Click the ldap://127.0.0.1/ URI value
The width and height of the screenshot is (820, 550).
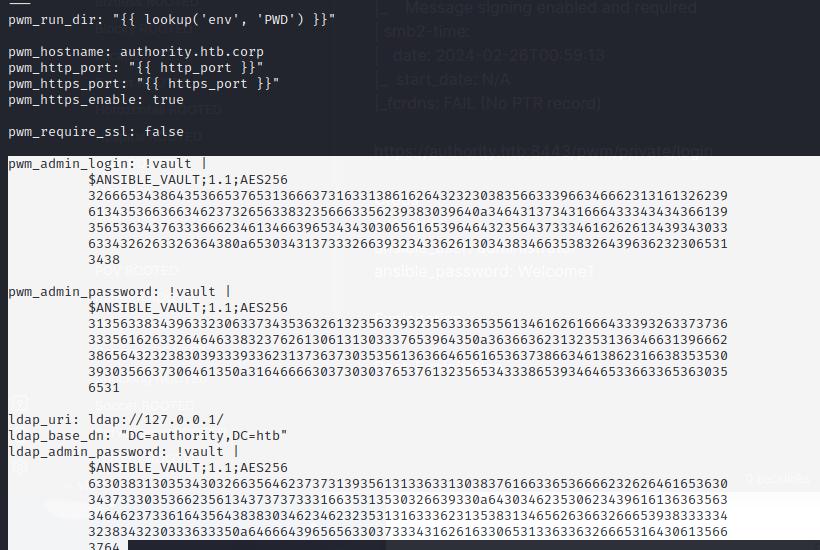click(156, 420)
